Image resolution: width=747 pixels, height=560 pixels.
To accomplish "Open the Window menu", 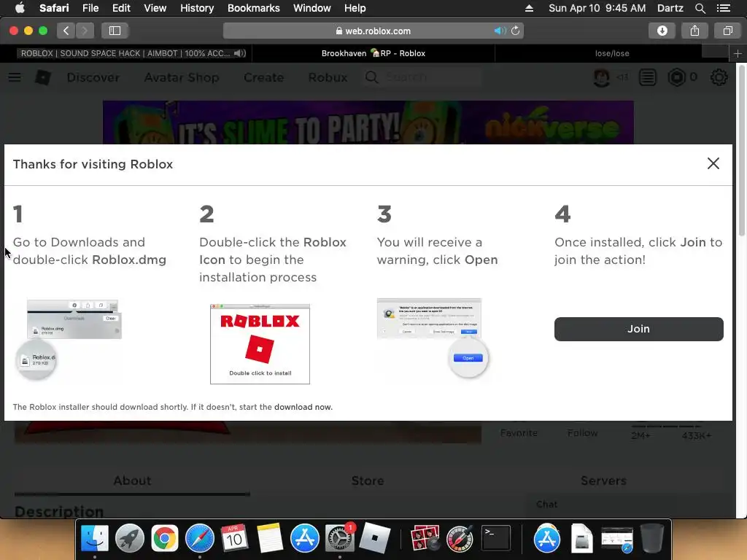I will pyautogui.click(x=311, y=8).
